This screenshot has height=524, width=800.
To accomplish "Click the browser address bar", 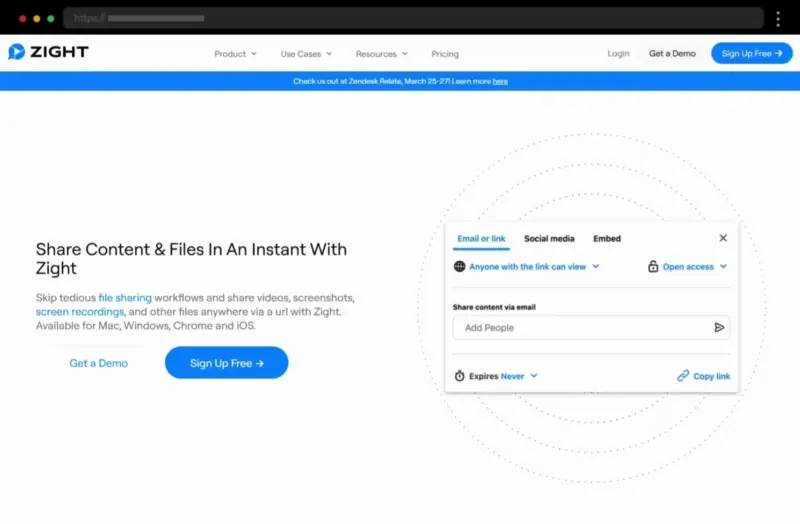I will tap(413, 18).
